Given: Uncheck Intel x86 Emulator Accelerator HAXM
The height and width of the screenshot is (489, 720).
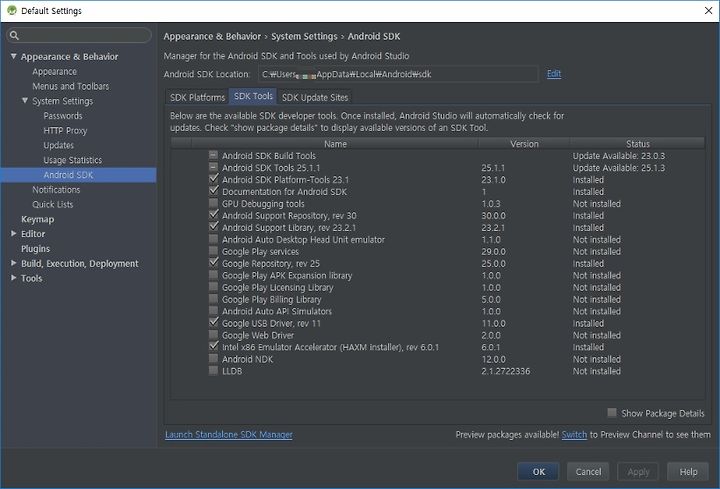Looking at the screenshot, I should [213, 346].
